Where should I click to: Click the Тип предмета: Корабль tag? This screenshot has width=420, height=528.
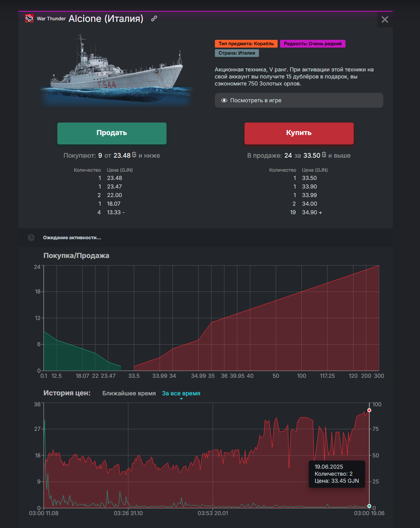(x=246, y=44)
